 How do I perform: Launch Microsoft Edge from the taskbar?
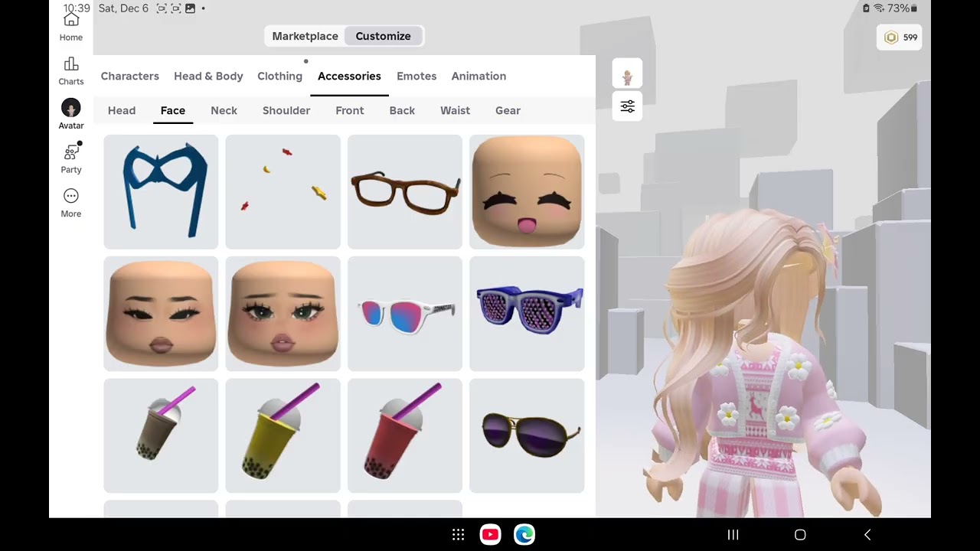click(x=524, y=534)
